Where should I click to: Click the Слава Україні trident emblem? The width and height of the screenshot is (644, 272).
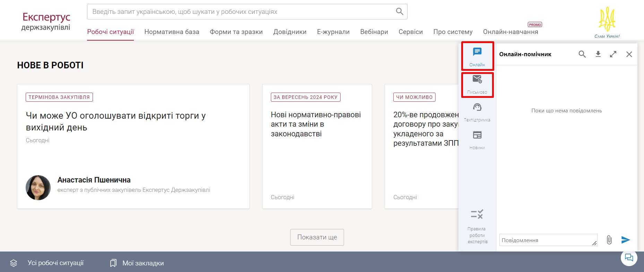click(x=607, y=22)
